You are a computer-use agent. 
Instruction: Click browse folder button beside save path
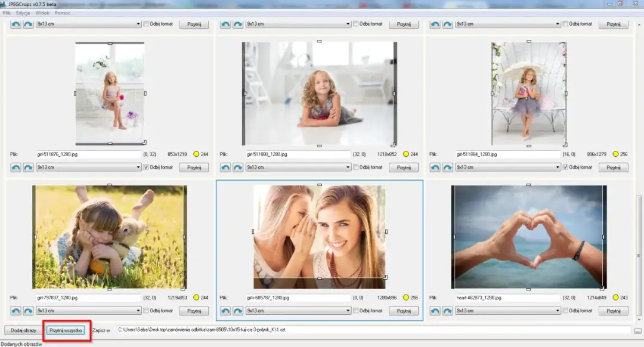click(637, 330)
